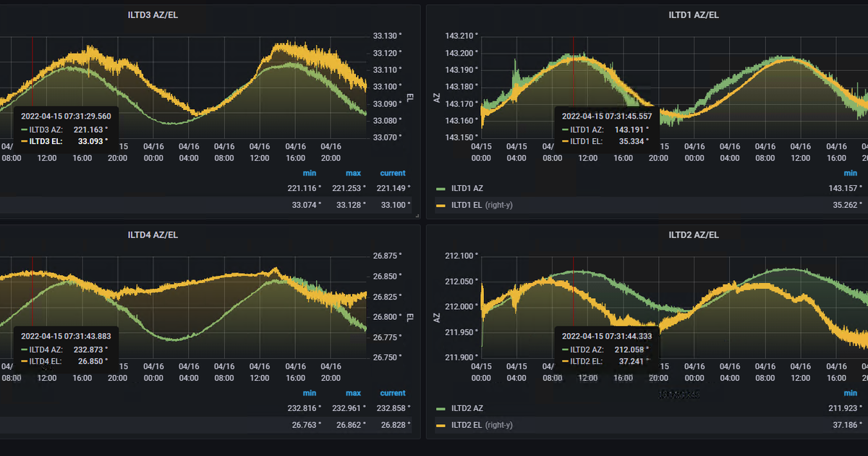Open the ILTD3 AZ/EL panel title menu
868x456 pixels.
point(152,14)
